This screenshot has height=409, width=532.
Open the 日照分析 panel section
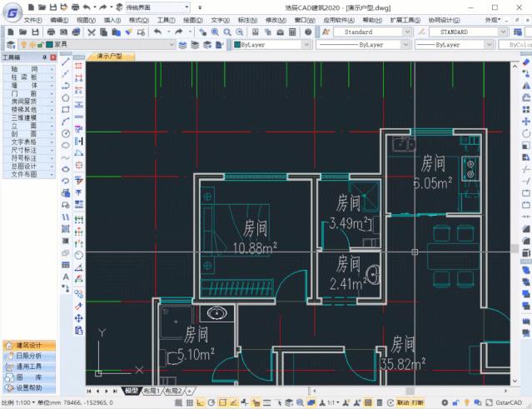click(28, 355)
